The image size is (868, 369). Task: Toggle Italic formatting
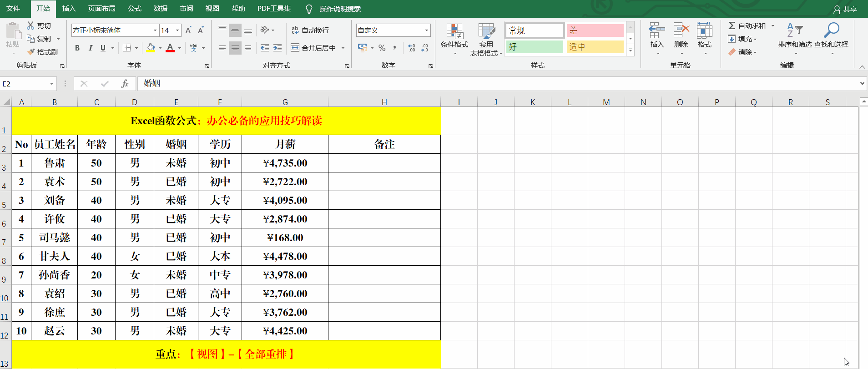[x=90, y=48]
